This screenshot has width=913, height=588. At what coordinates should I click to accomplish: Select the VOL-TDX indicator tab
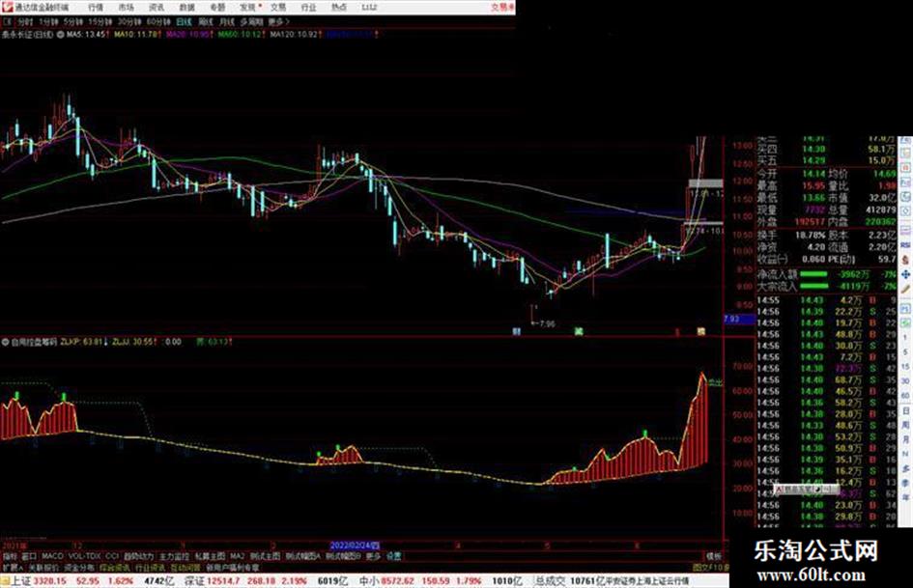[84, 556]
